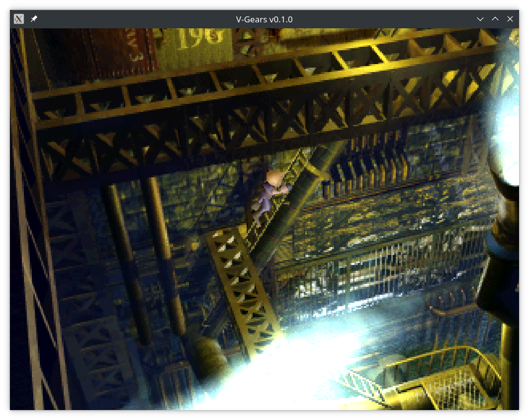The image size is (529, 420).
Task: Maximize the V-Gears window
Action: tap(495, 19)
